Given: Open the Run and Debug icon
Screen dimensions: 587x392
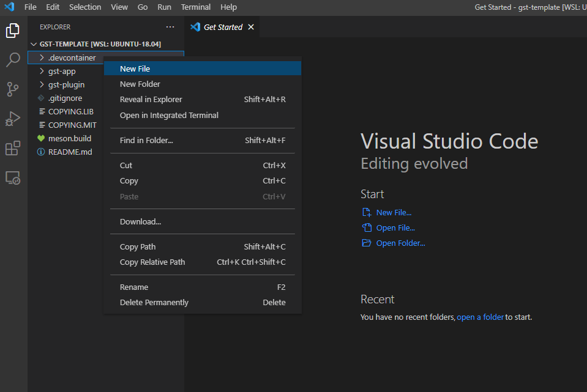Looking at the screenshot, I should point(13,119).
